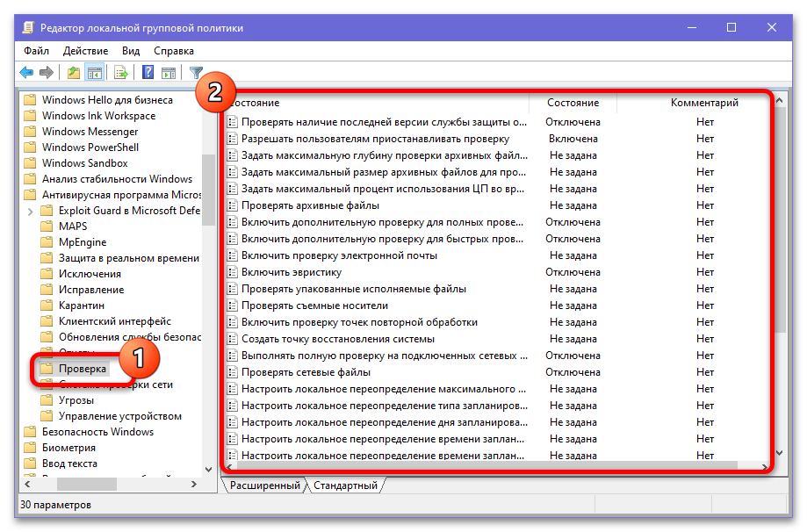Click the tree pane vertical scrollbar thumb
Image resolution: width=807 pixels, height=532 pixels.
pos(208,191)
